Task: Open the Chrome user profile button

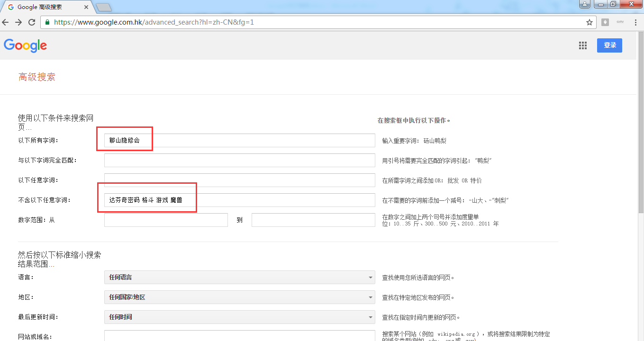Action: coord(585,4)
